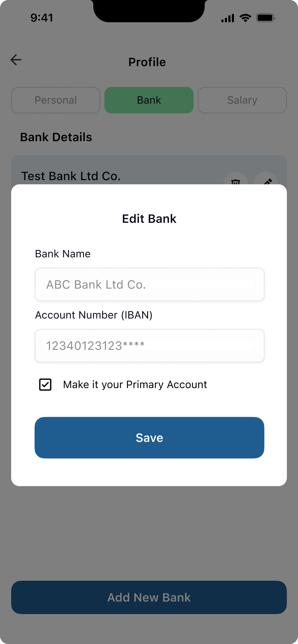Image resolution: width=298 pixels, height=644 pixels.
Task: Switch to the Personal tab
Action: coord(55,100)
